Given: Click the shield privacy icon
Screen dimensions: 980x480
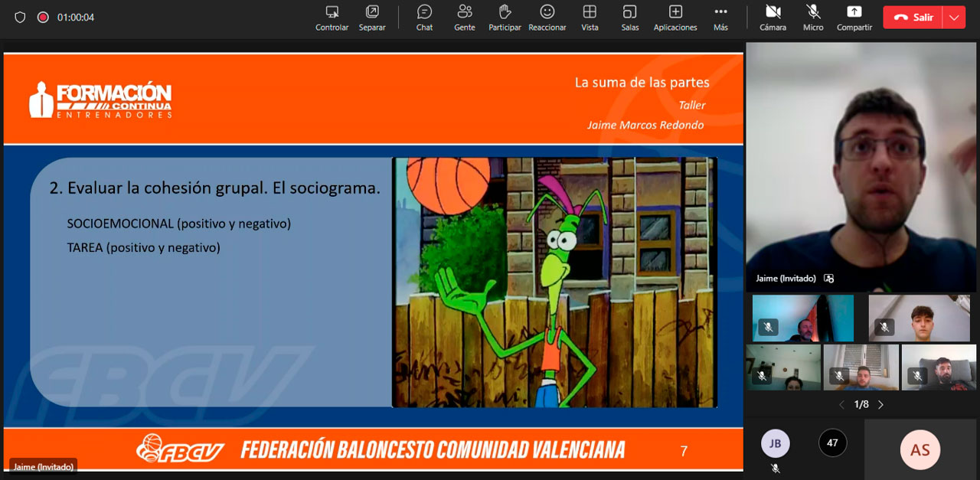Looking at the screenshot, I should tap(20, 17).
